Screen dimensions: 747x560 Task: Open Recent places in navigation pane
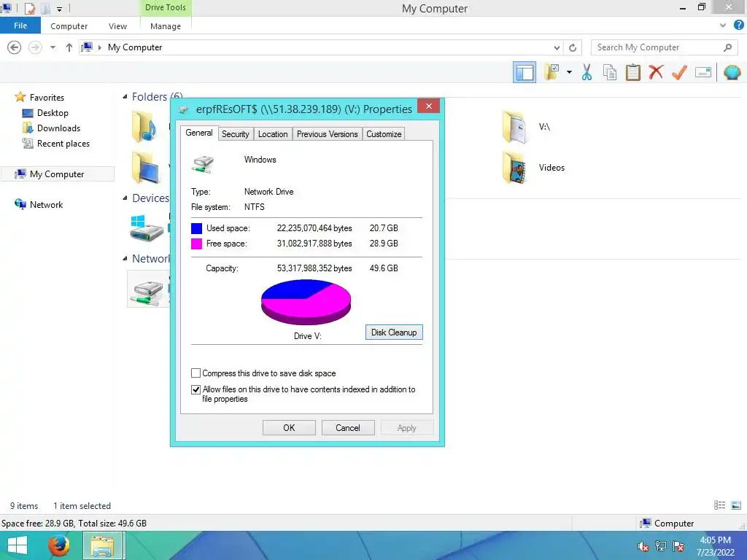63,144
